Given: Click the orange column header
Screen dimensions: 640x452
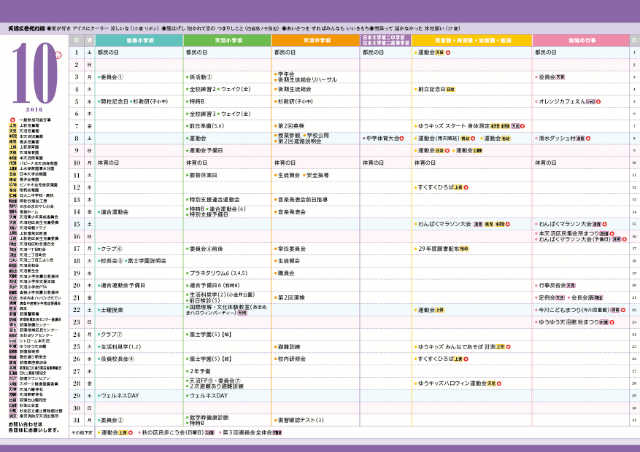Looking at the screenshot, I should (316, 40).
